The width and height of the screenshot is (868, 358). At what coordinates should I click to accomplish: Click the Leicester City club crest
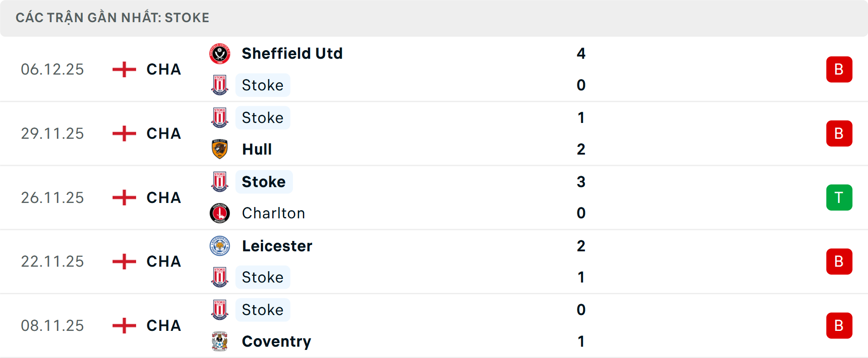click(220, 246)
